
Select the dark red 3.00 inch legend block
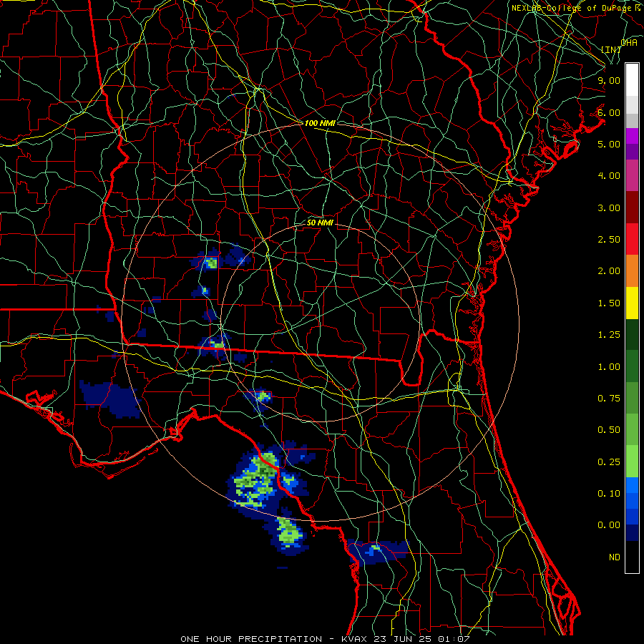tap(632, 208)
